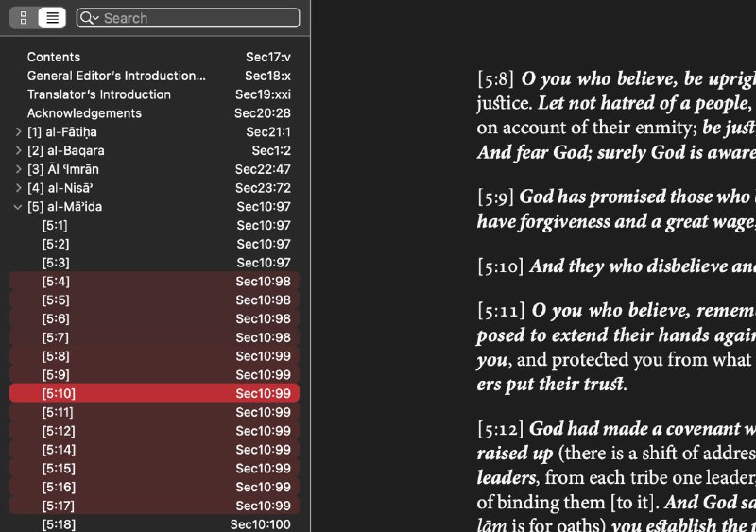Viewport: 756px width, 532px height.
Task: Go to verse [5:6] in outline
Action: click(154, 318)
